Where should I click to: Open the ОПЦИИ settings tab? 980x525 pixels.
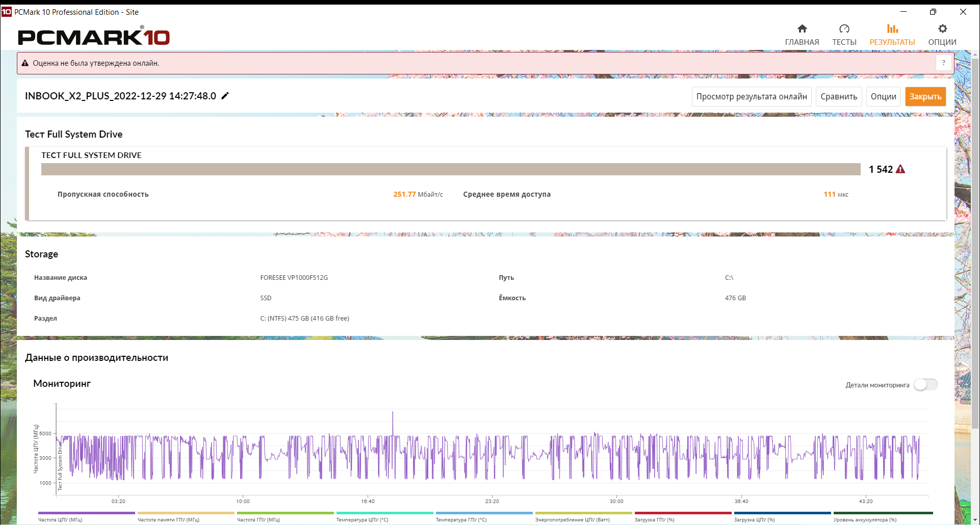(x=942, y=35)
